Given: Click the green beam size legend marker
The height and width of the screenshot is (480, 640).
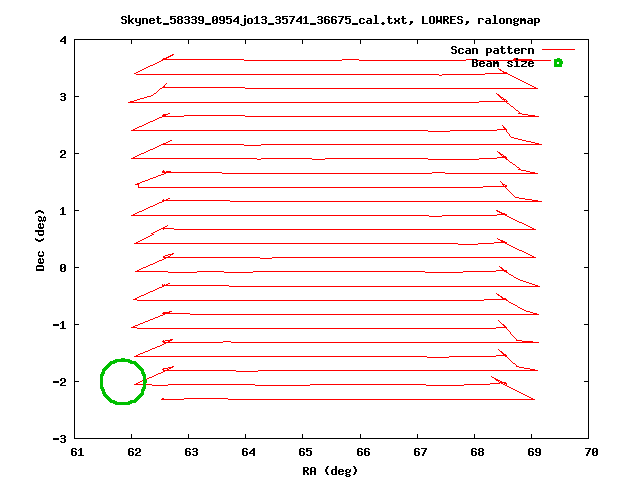Looking at the screenshot, I should pyautogui.click(x=558, y=63).
